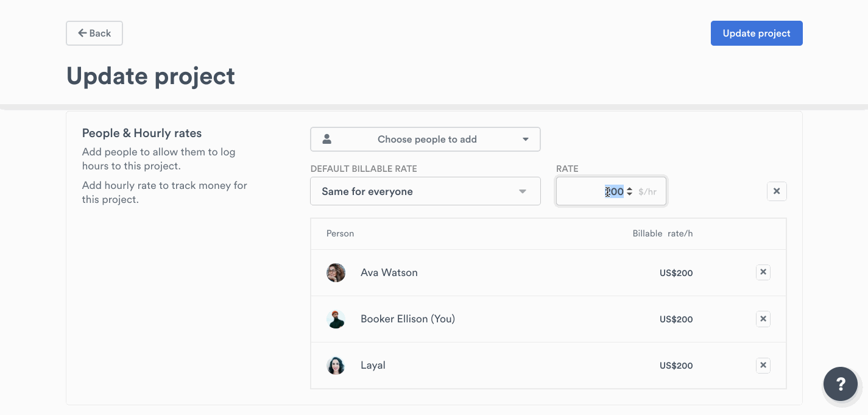
Task: Remove Booker Ellison from the project
Action: 763,319
